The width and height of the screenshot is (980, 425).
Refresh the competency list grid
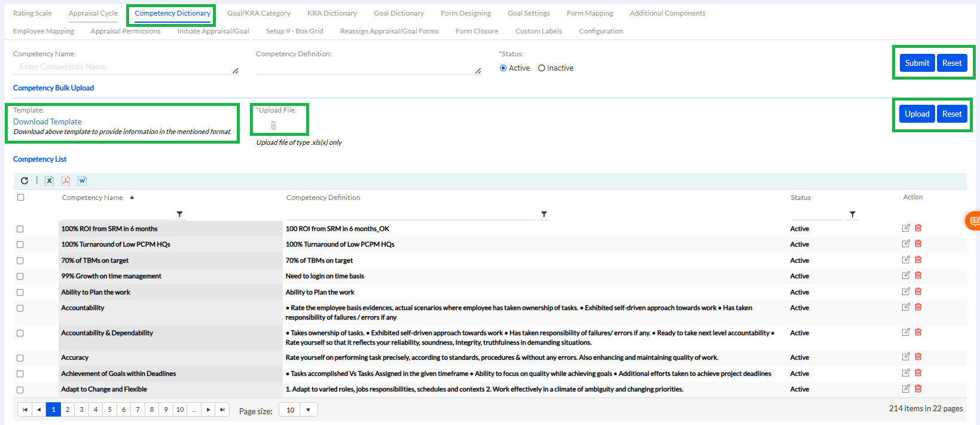(x=25, y=181)
